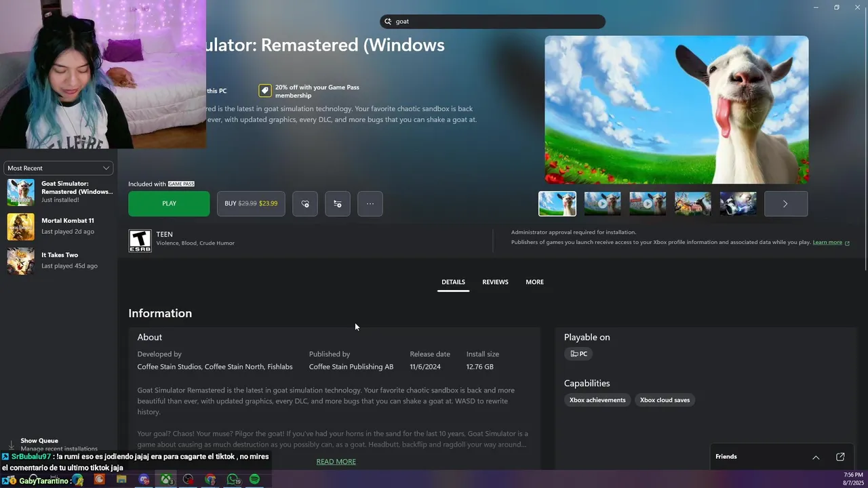Click Show Queue download icon
868x488 pixels.
(x=11, y=445)
